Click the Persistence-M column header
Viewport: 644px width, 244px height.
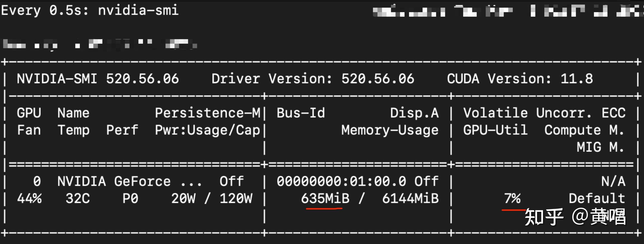tap(207, 113)
